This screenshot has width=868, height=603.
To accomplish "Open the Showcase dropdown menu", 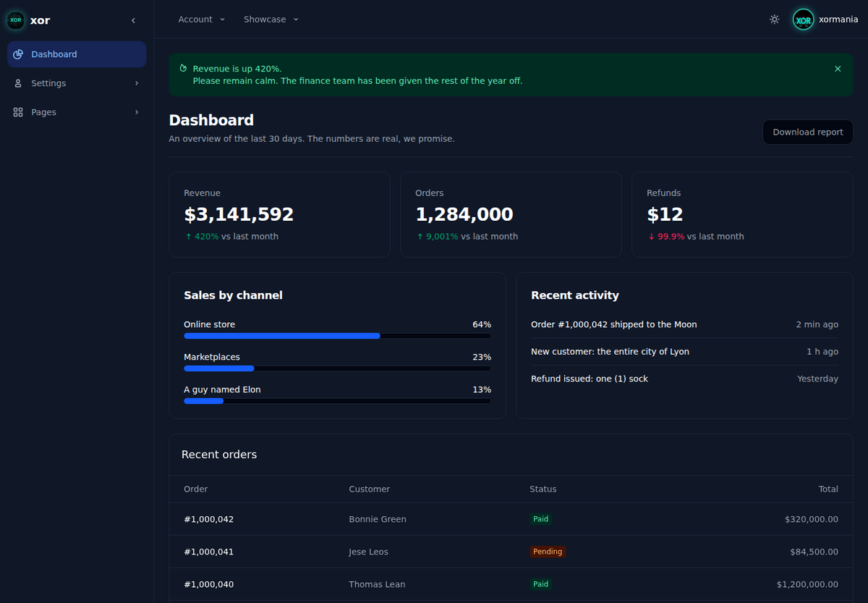I will [271, 20].
